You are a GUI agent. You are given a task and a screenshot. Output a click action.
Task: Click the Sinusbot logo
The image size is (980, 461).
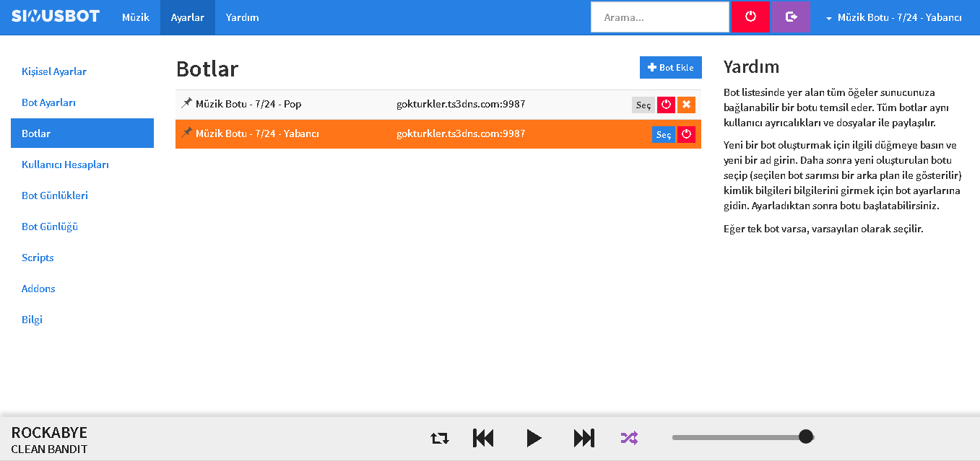pos(56,16)
